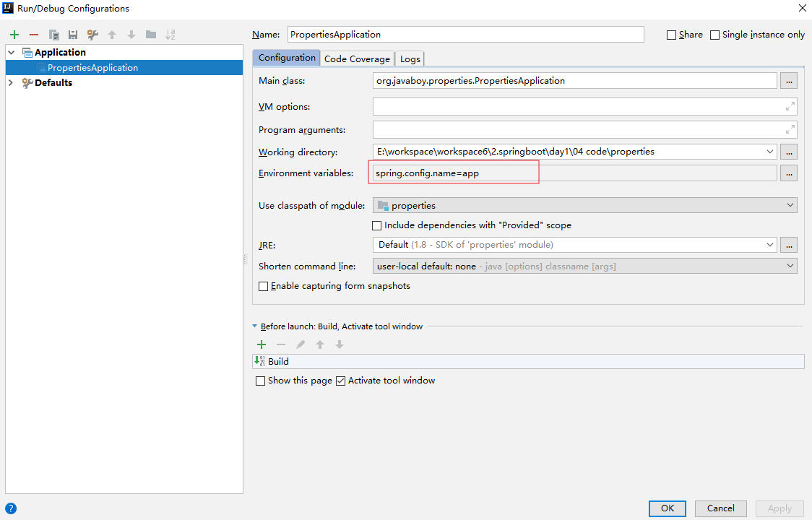Switch to the Code Coverage tab

point(357,58)
